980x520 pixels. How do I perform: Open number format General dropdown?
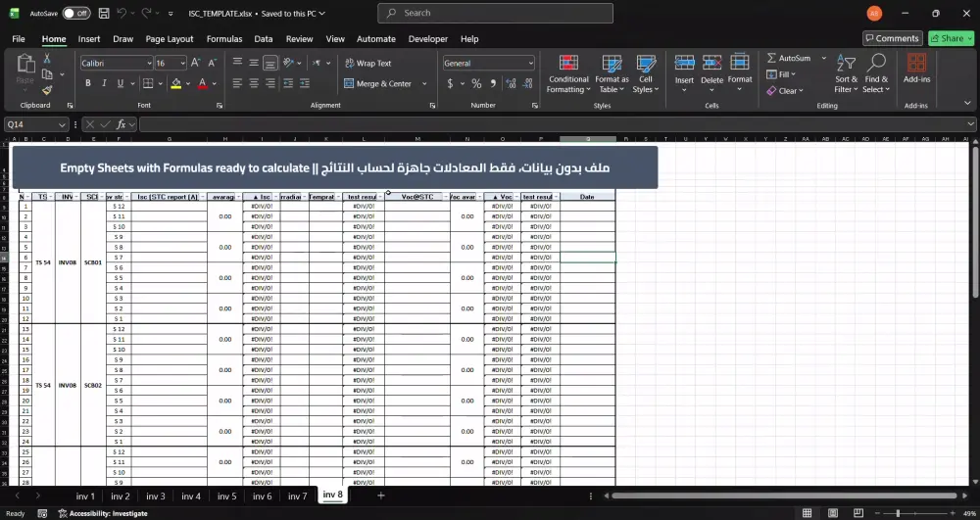tap(530, 63)
